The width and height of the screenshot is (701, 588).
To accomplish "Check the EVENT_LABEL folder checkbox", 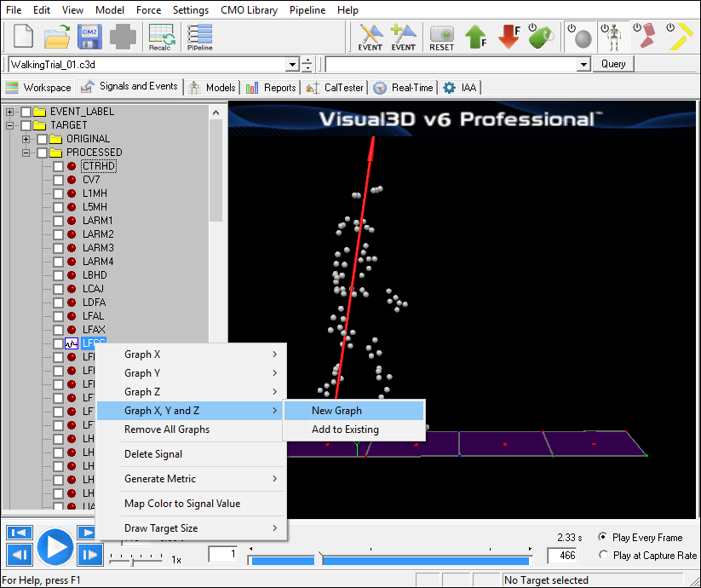I will [x=26, y=112].
